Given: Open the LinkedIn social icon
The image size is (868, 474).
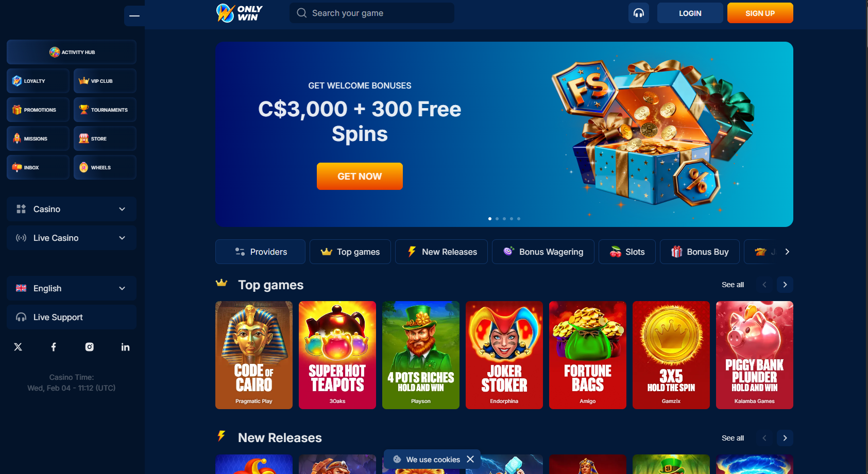Looking at the screenshot, I should click(x=125, y=347).
